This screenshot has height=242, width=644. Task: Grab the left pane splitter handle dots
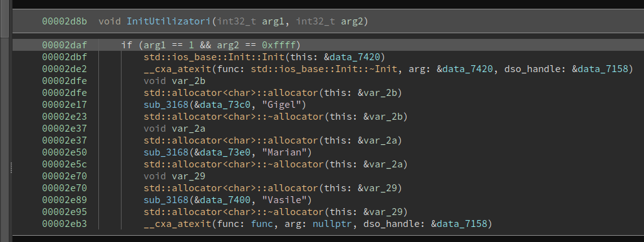[11, 168]
